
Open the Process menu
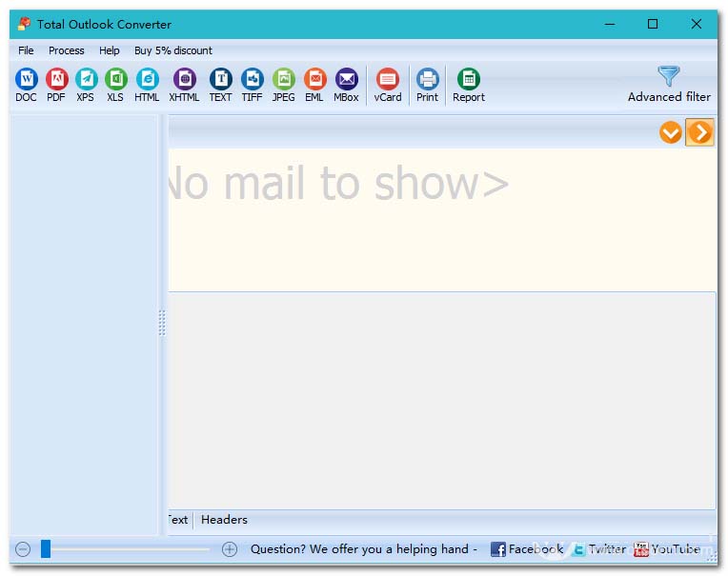[67, 50]
